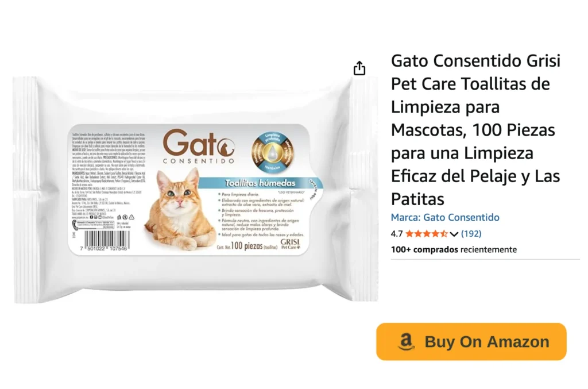Image resolution: width=588 pixels, height=389 pixels.
Task: Click the white wipes package product image
Action: pyautogui.click(x=195, y=190)
